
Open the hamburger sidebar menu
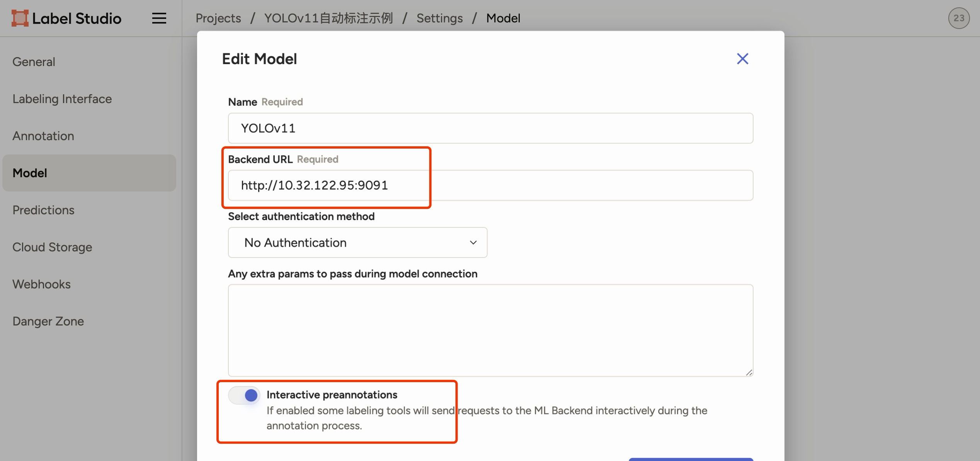click(159, 18)
